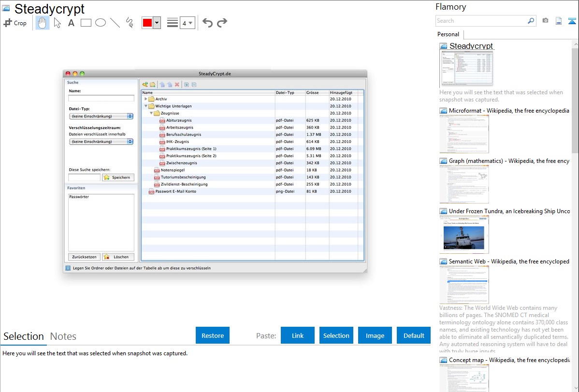Collapse the Wichtige Unterlagen folder
Viewport: 579px width, 392px height.
(146, 106)
